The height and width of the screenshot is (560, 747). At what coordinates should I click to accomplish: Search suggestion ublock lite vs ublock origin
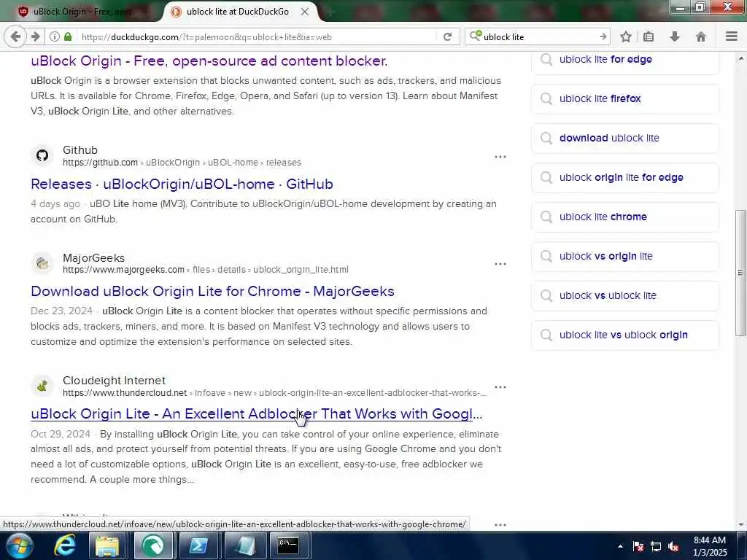coord(625,335)
